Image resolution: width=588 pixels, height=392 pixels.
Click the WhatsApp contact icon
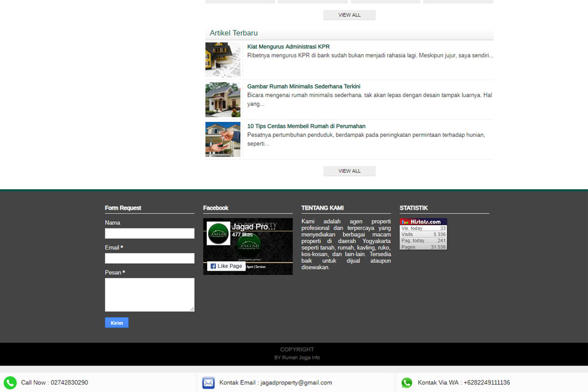[x=407, y=383]
